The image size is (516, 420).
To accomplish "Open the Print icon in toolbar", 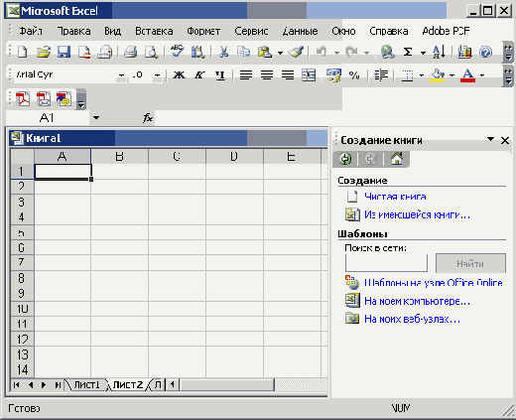I will pyautogui.click(x=130, y=52).
